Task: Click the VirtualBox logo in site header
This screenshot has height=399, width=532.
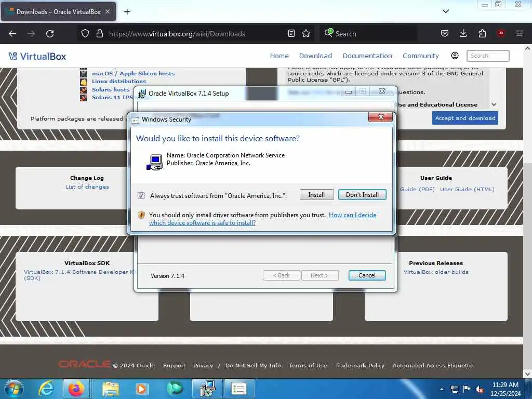Action: tap(37, 56)
